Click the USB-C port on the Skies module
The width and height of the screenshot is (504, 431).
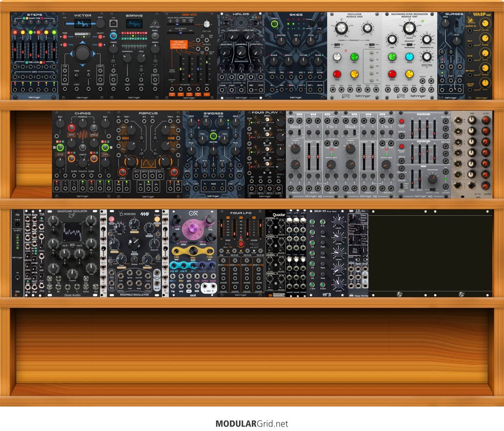[320, 32]
